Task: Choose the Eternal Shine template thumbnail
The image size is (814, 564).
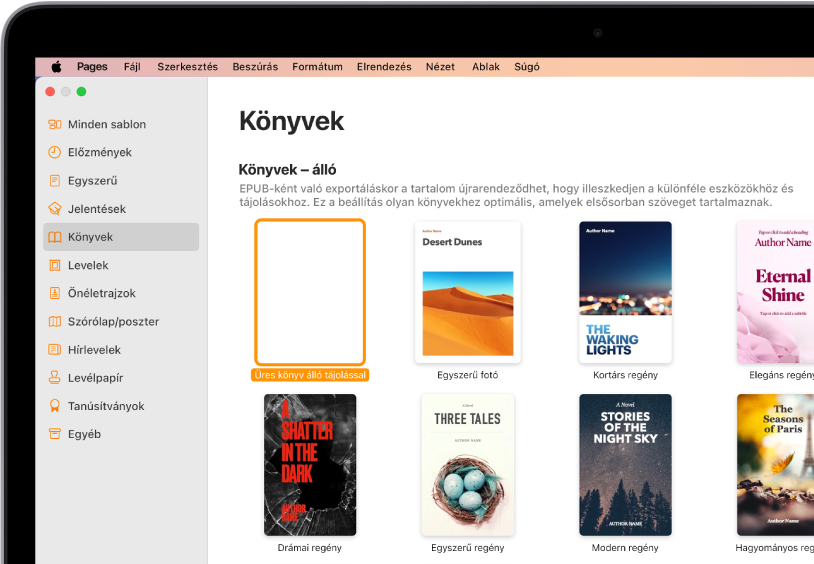Action: point(776,292)
